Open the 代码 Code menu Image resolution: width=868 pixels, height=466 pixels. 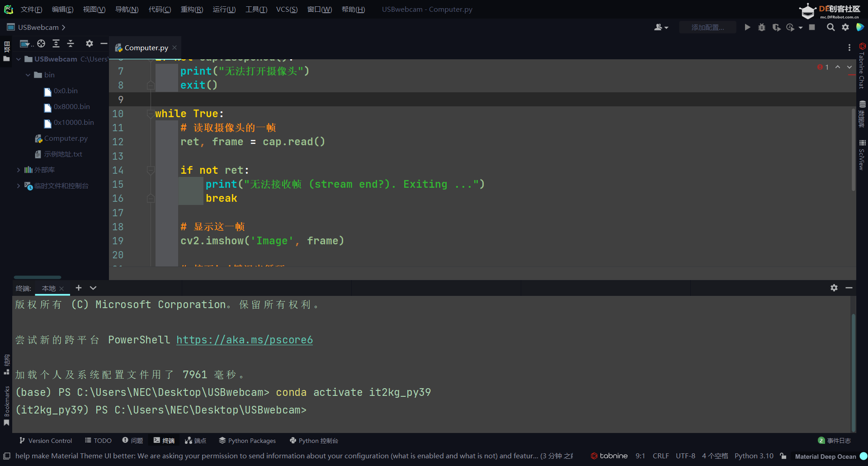(x=160, y=10)
